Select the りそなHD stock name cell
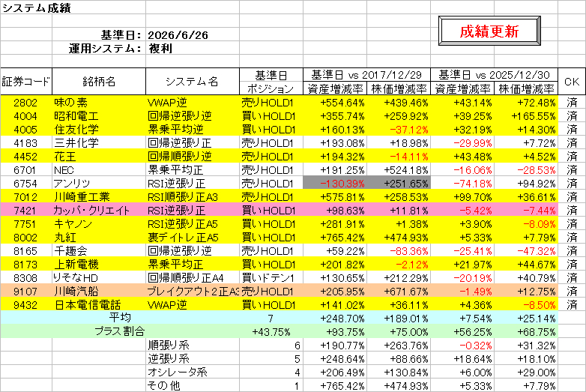The width and height of the screenshot is (586, 392). pyautogui.click(x=99, y=277)
